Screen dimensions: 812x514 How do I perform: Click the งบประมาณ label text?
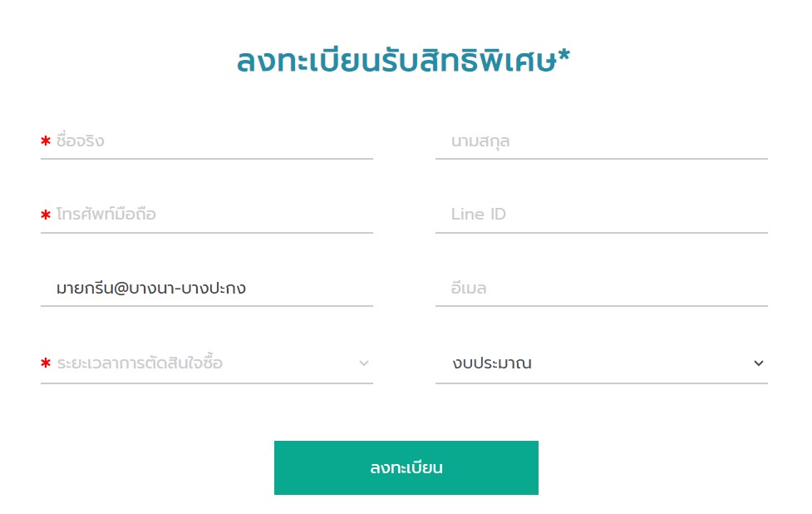pyautogui.click(x=492, y=363)
